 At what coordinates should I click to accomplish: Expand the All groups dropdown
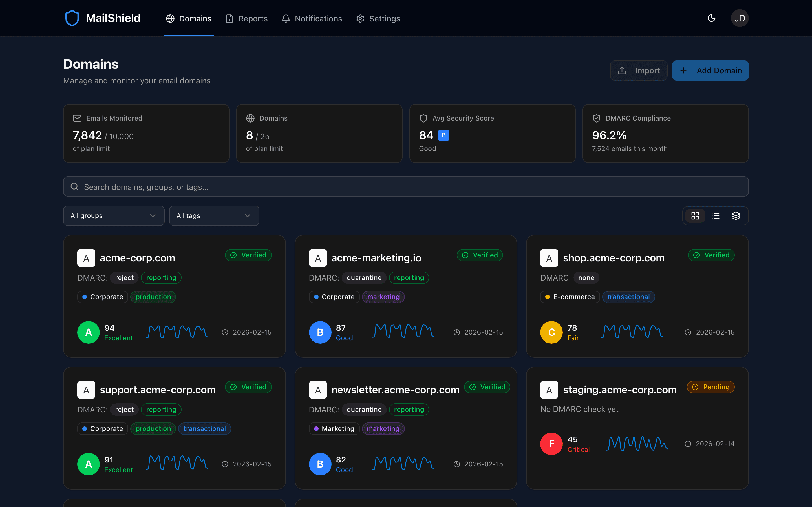(113, 215)
